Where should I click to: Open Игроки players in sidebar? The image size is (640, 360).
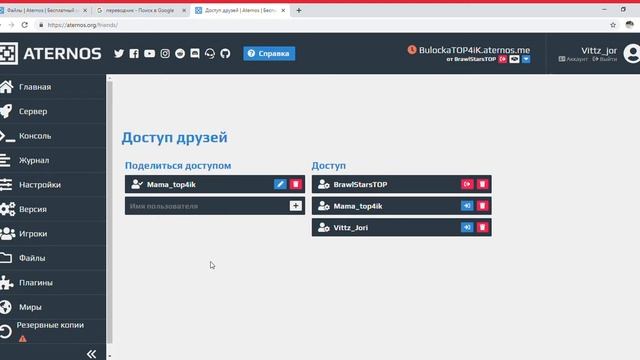(x=53, y=233)
